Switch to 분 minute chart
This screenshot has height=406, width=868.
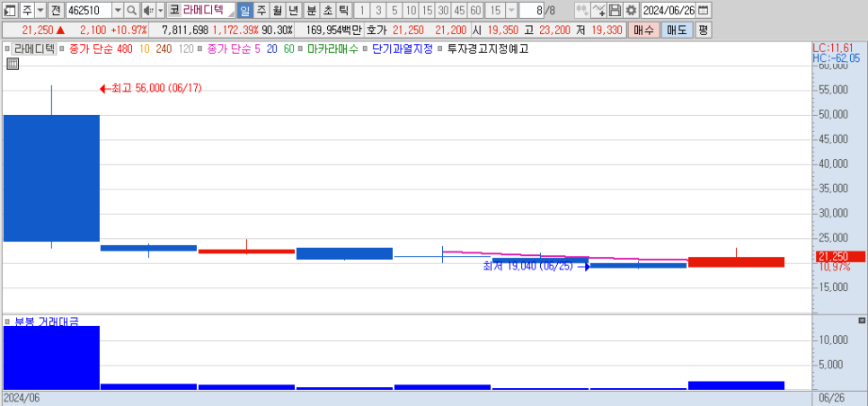312,11
